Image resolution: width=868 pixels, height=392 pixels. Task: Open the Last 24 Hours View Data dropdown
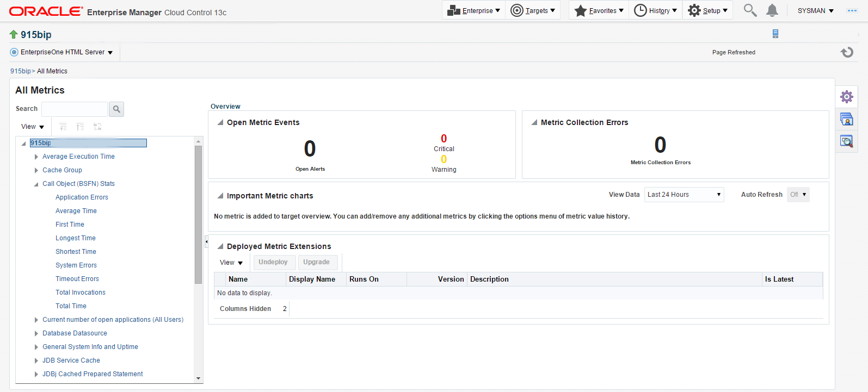[x=684, y=195]
